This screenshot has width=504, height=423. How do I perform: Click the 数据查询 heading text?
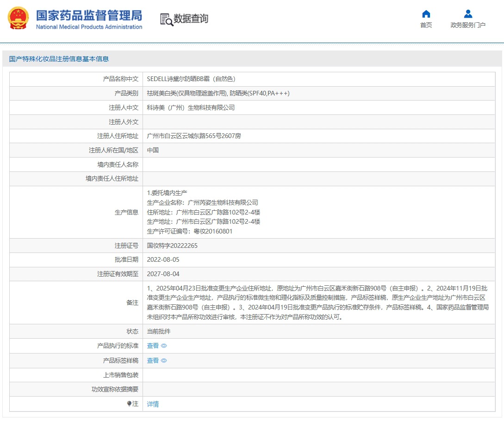pyautogui.click(x=191, y=19)
